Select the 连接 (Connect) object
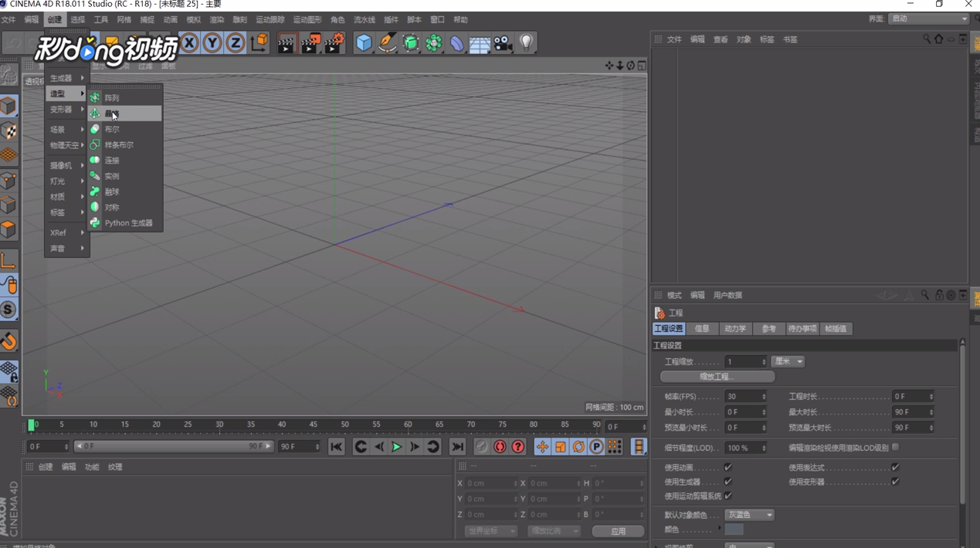This screenshot has width=980, height=548. (124, 161)
